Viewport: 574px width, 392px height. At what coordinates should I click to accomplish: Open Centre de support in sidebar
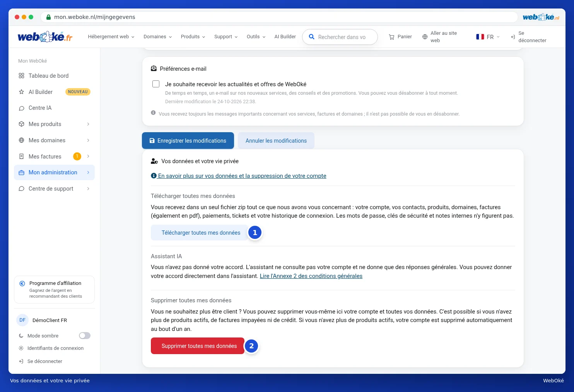coord(54,189)
